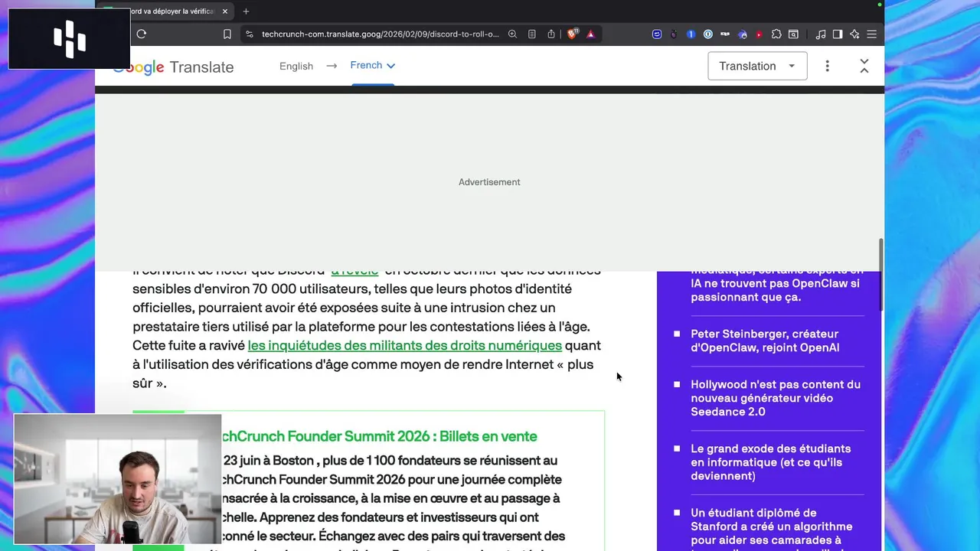The height and width of the screenshot is (551, 980).
Task: Bookmark this page using the bookmark icon
Action: [x=227, y=34]
